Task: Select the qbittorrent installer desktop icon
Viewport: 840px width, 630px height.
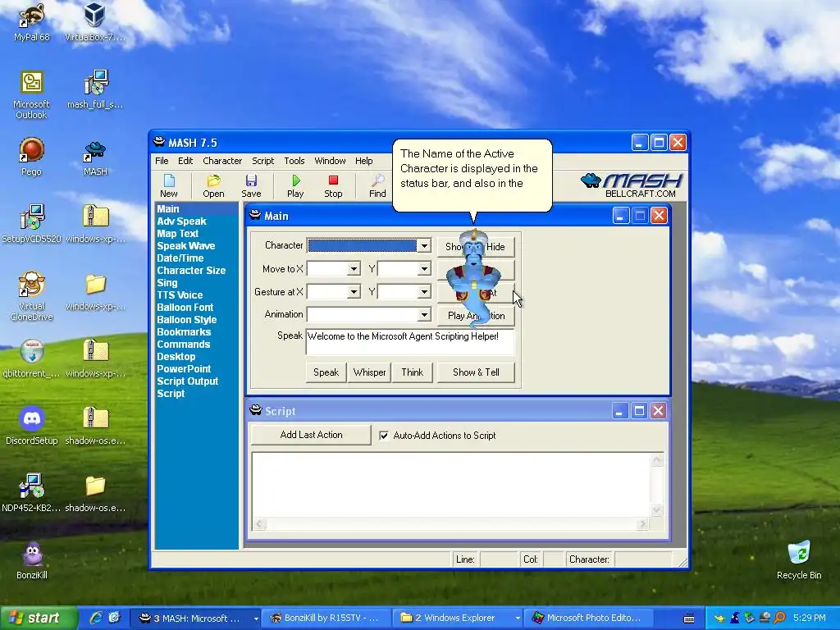Action: (32, 358)
